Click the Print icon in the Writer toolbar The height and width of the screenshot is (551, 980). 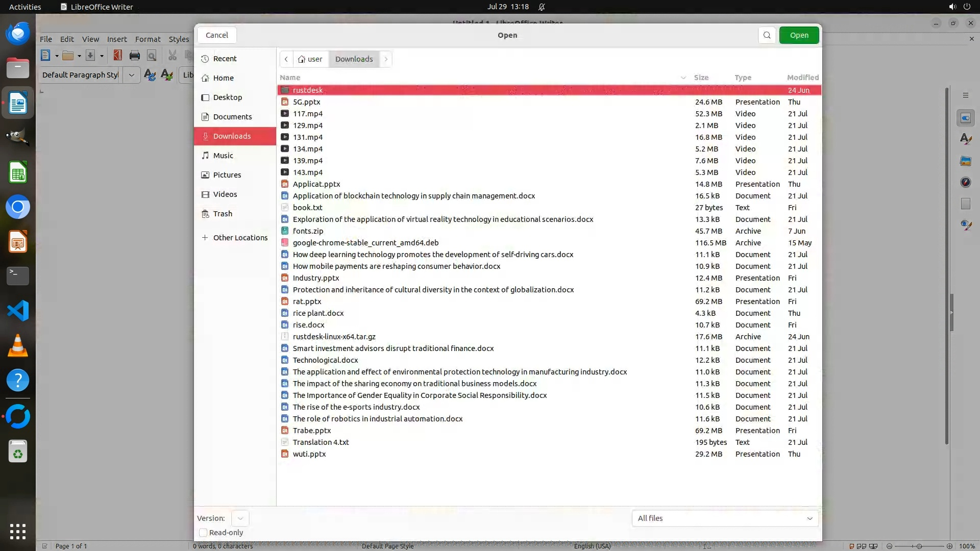[x=135, y=56]
